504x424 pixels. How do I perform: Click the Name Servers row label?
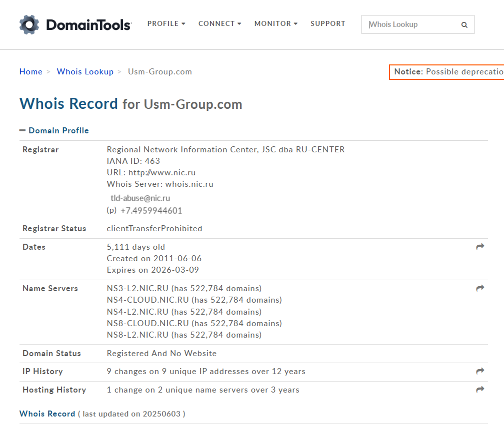[x=50, y=288]
